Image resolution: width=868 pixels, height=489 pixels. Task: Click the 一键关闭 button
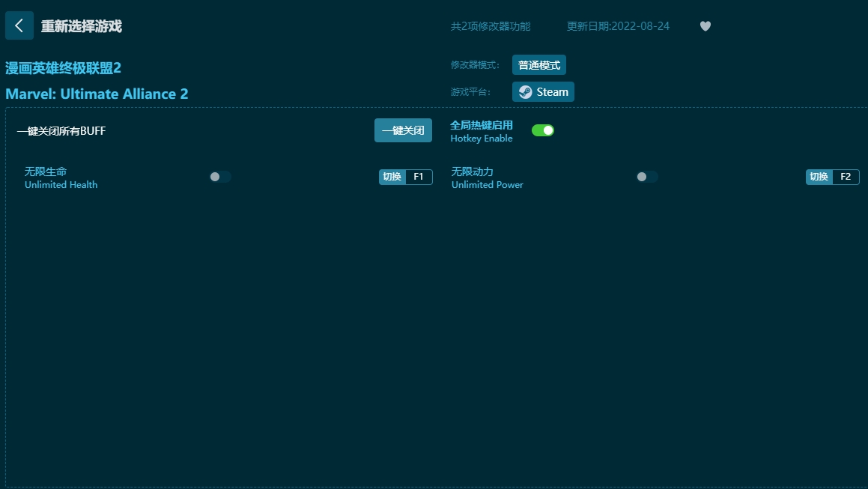pos(403,131)
